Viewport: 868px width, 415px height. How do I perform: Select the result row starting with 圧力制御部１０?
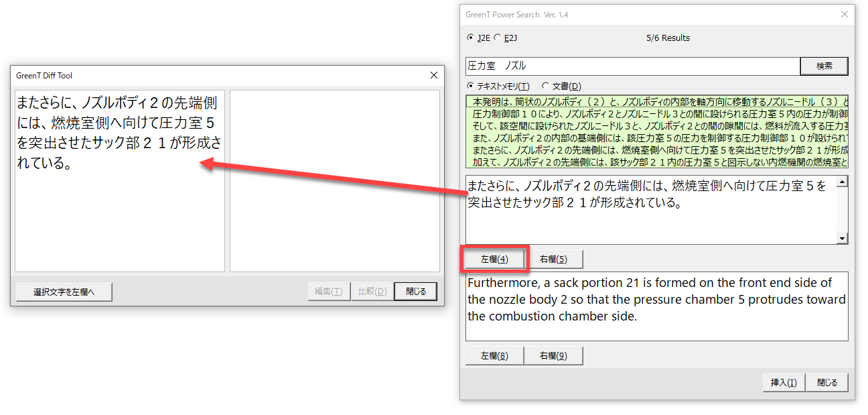click(656, 113)
